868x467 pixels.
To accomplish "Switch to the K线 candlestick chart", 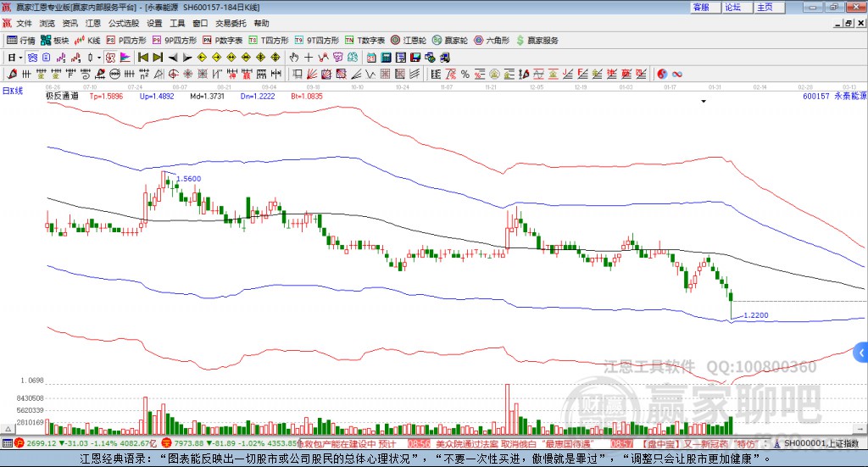I will (x=88, y=40).
